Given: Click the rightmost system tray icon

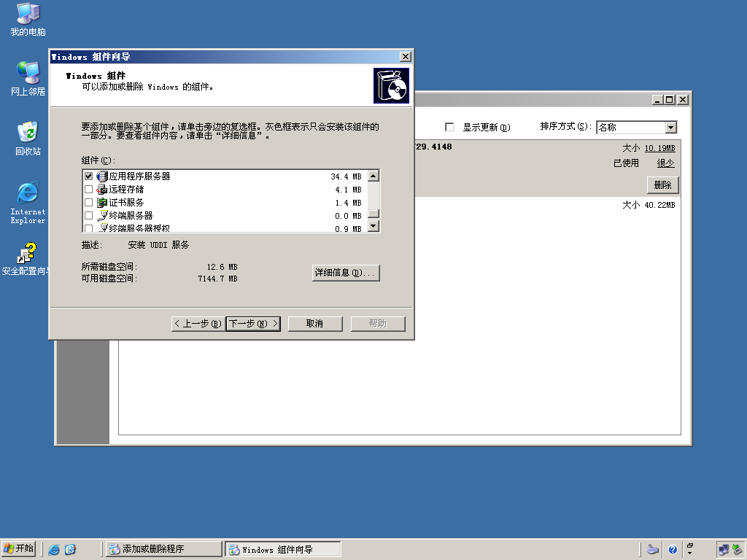Looking at the screenshot, I should (x=737, y=550).
